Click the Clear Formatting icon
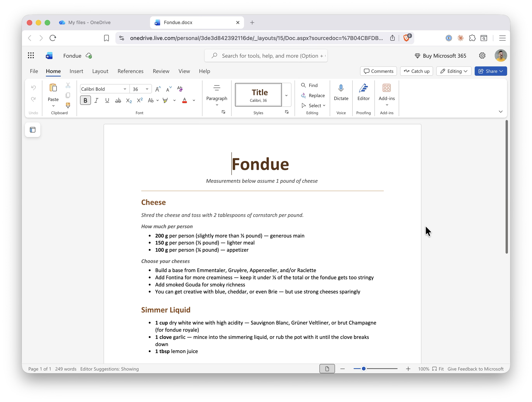 (x=180, y=89)
